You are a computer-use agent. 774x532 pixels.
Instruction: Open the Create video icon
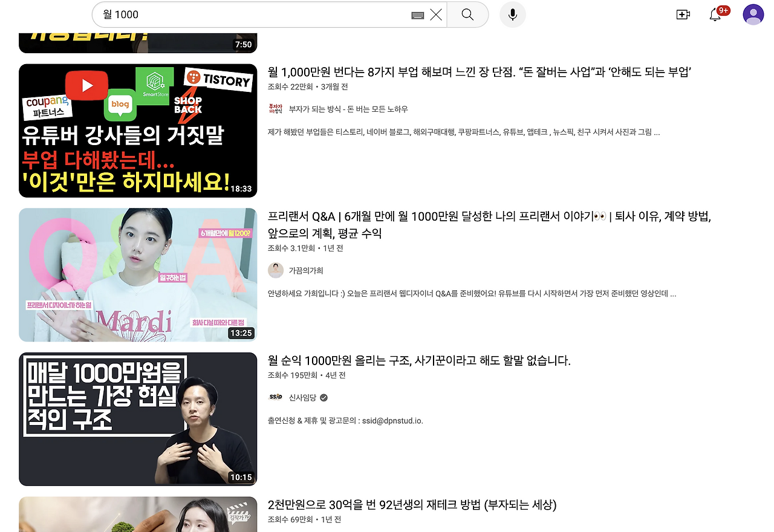(683, 15)
